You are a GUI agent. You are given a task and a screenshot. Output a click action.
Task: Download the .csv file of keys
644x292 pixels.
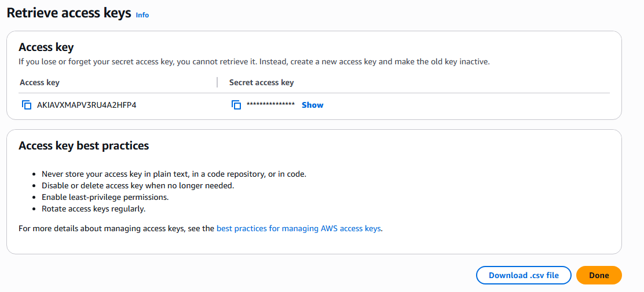[524, 275]
